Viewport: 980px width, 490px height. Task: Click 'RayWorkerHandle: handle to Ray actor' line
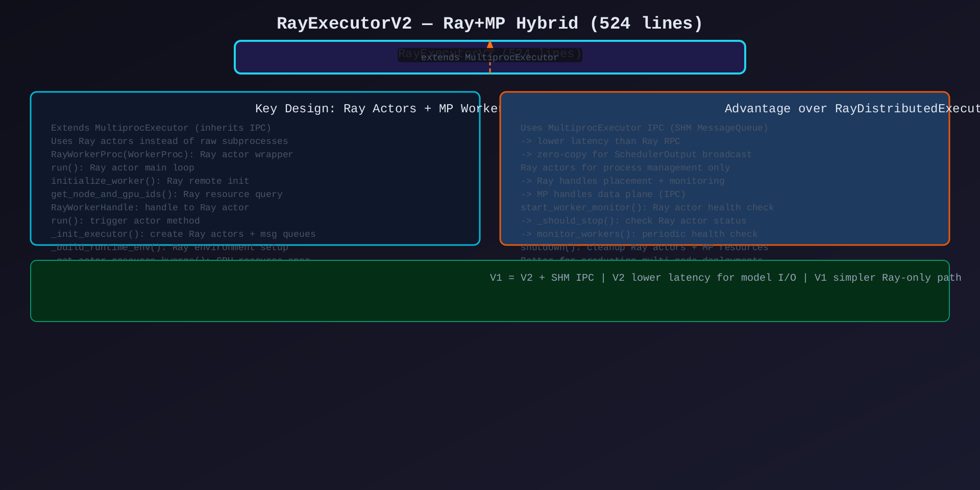(x=150, y=208)
